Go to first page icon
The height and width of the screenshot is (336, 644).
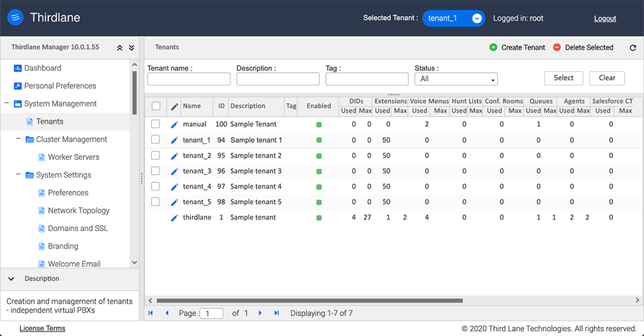click(x=151, y=313)
